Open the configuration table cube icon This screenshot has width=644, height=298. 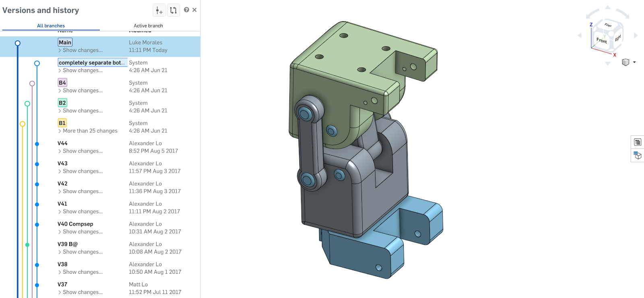pos(638,155)
